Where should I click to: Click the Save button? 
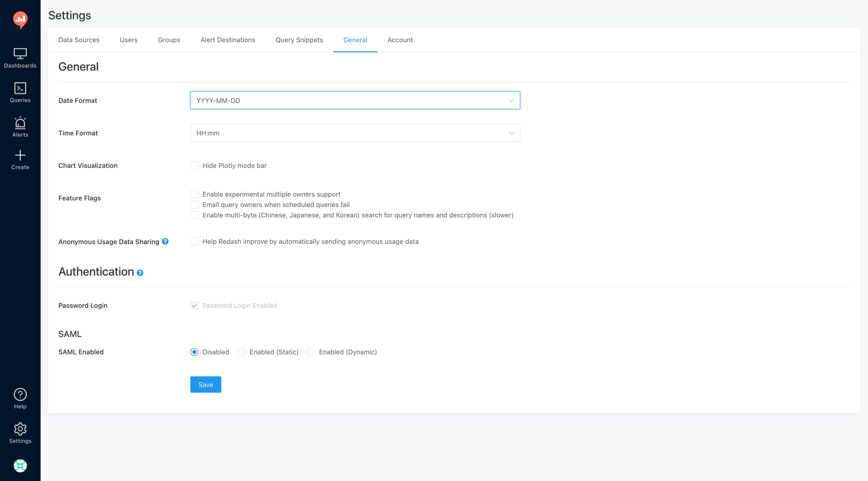pos(206,384)
